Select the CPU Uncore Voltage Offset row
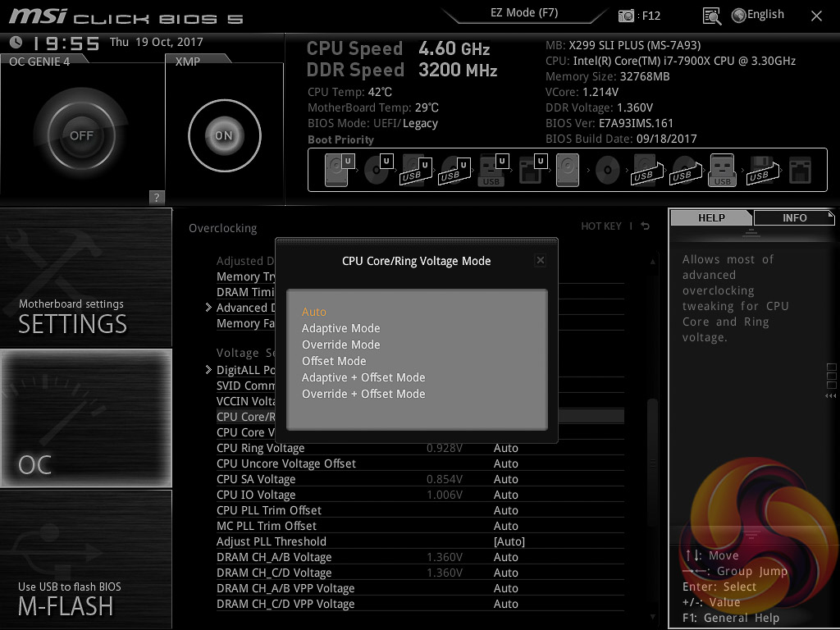This screenshot has height=630, width=840. (420, 463)
